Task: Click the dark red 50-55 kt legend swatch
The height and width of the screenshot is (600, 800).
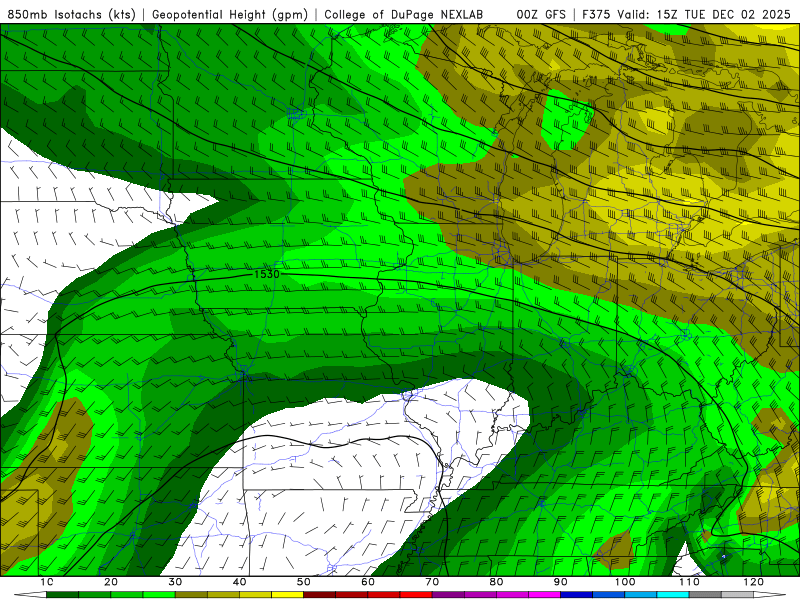Action: click(320, 595)
